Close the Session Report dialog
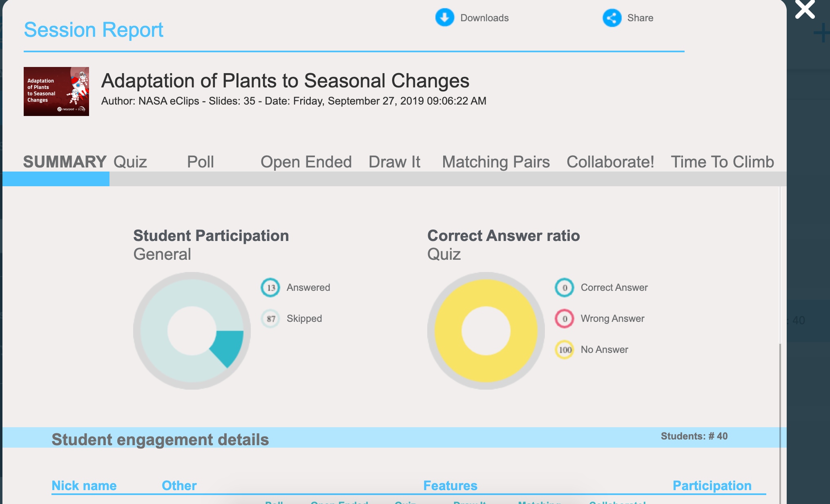This screenshot has width=830, height=504. pos(805,9)
